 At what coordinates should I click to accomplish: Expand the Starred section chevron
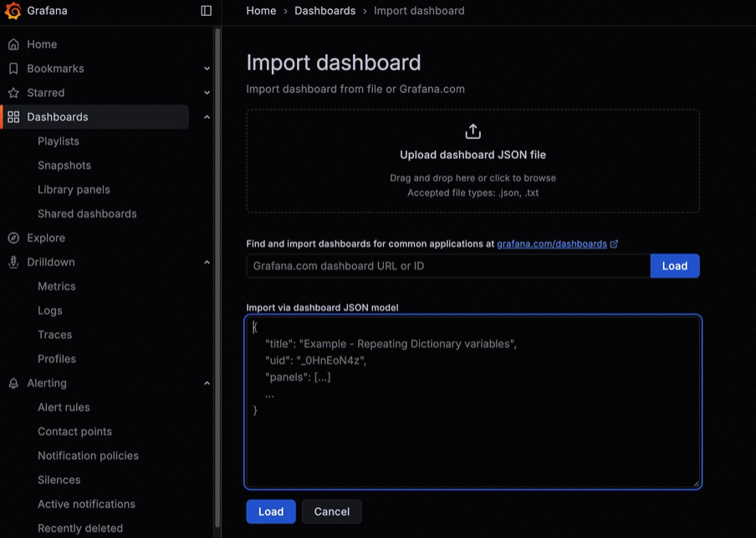[x=207, y=93]
